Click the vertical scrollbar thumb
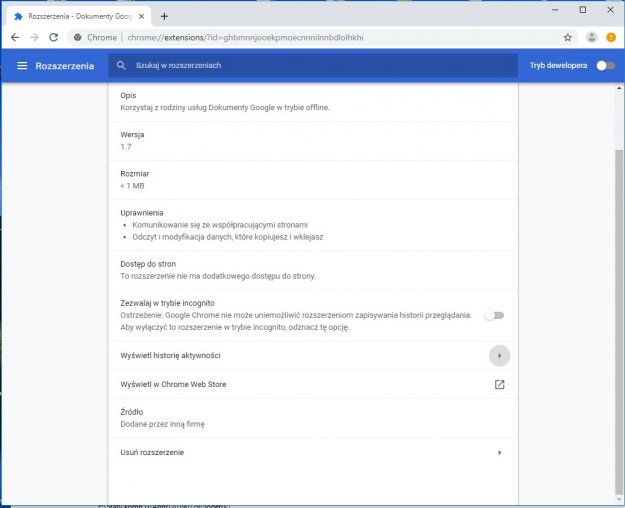 [x=619, y=321]
